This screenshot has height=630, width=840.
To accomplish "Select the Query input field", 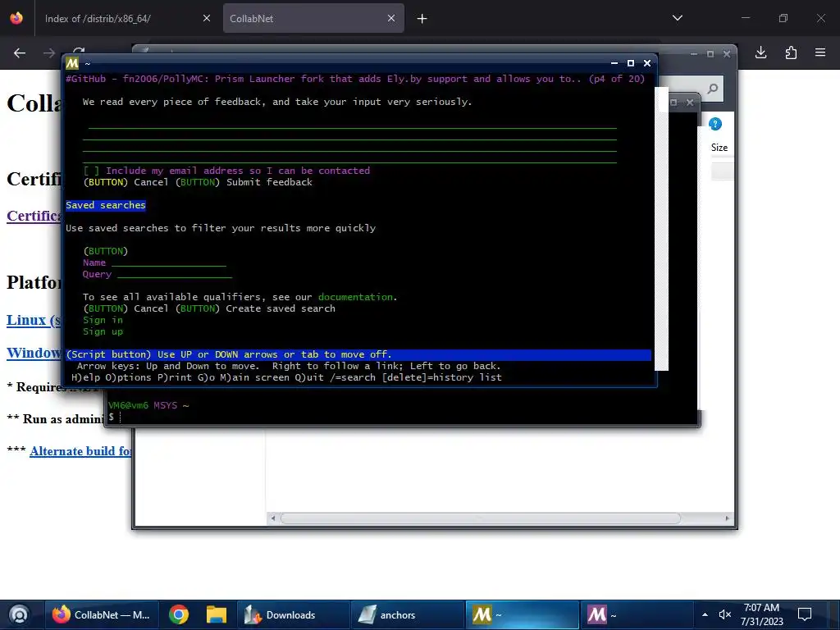I will click(175, 274).
